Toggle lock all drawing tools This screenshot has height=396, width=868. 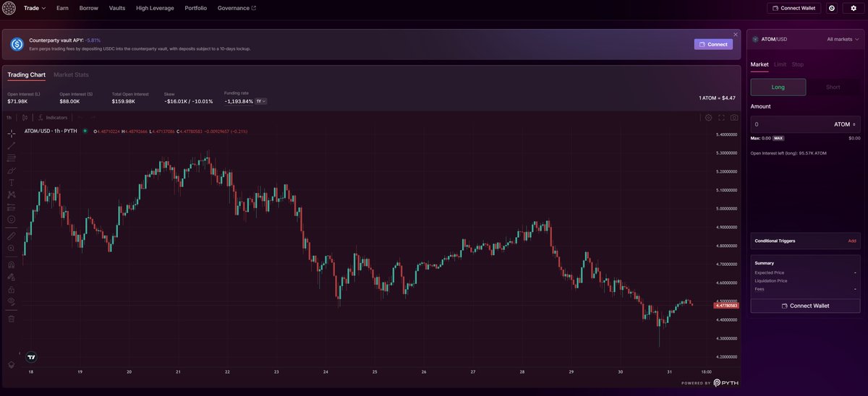[x=12, y=289]
